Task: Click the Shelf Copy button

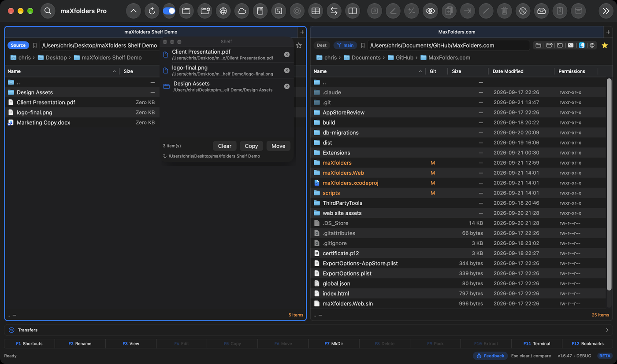Action: click(252, 146)
